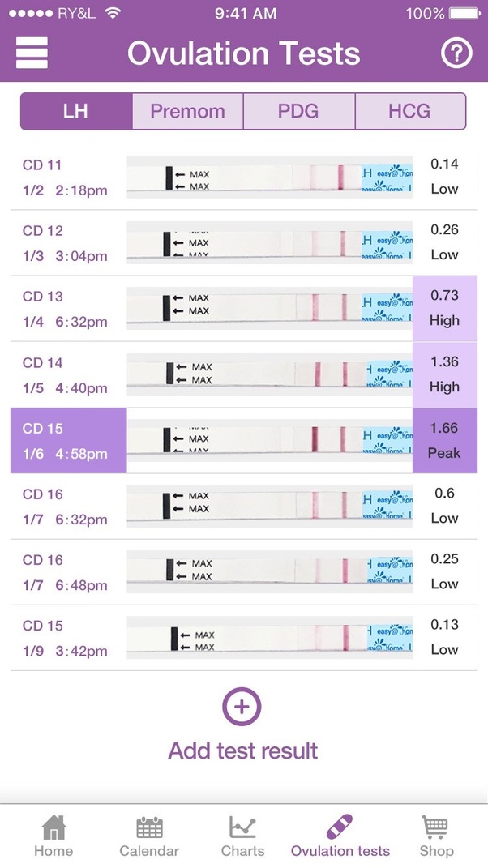Tap the plus circle icon
The image size is (488, 868).
click(x=242, y=707)
